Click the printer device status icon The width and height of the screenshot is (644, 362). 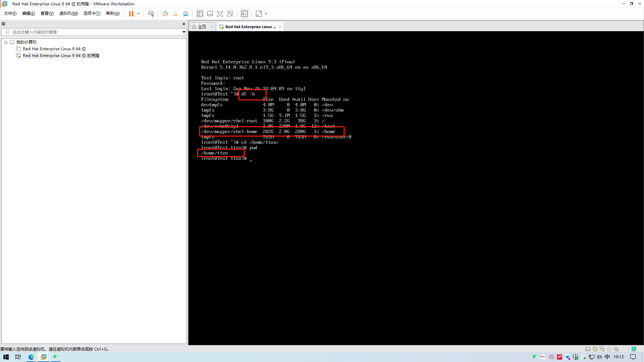609,349
